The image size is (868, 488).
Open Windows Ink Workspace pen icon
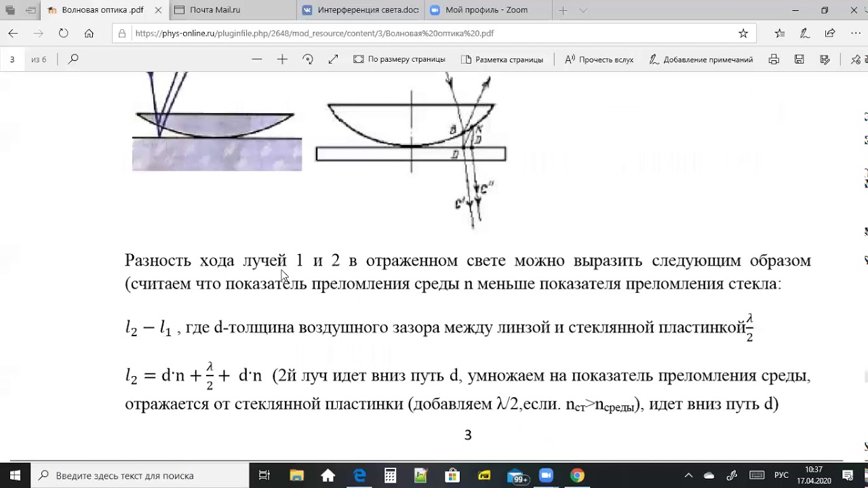pyautogui.click(x=732, y=475)
